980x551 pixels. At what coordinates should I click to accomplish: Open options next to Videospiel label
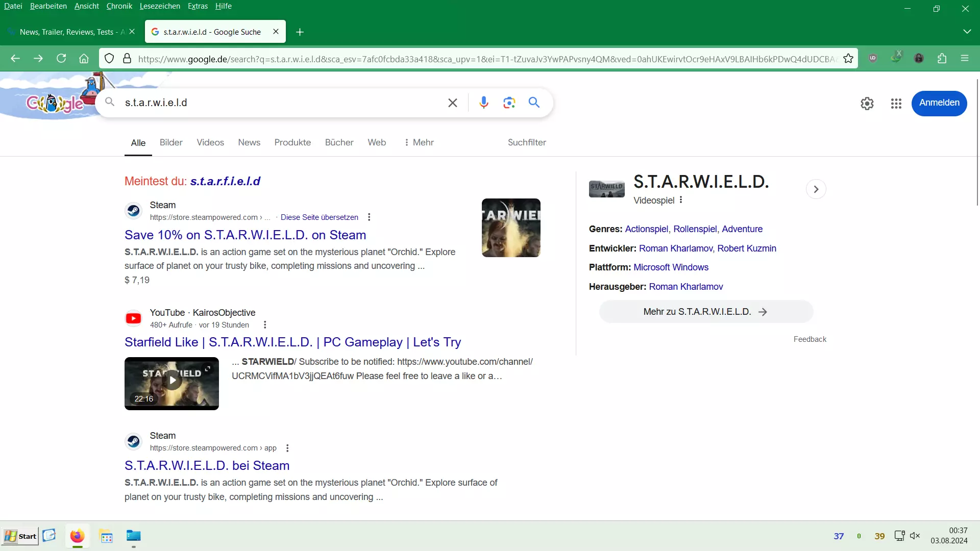(x=681, y=200)
